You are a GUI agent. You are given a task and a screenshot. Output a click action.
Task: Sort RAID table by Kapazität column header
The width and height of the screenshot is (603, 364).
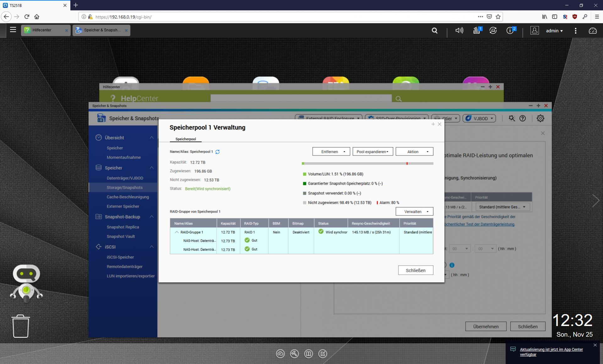pyautogui.click(x=228, y=223)
